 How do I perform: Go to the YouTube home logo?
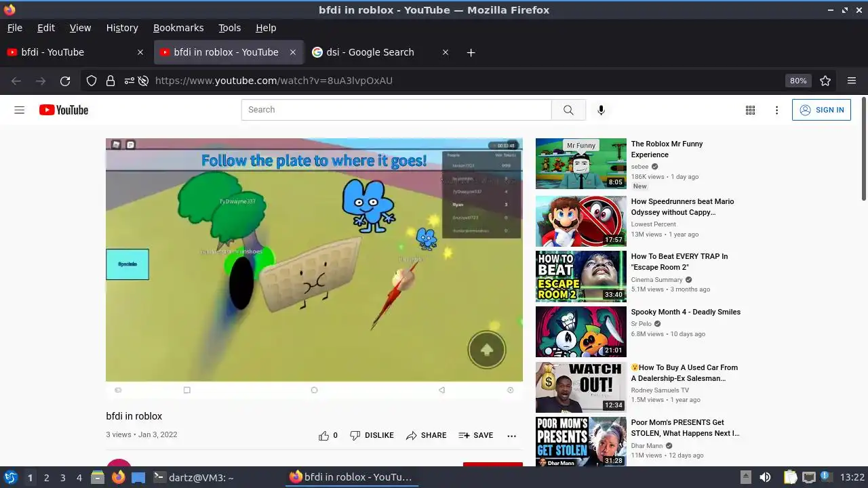click(x=64, y=110)
